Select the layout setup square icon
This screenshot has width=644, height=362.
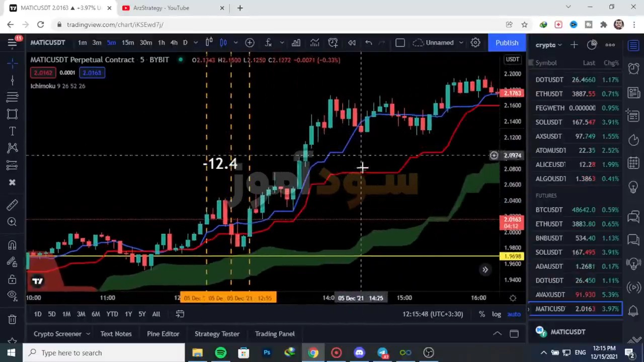coord(400,43)
